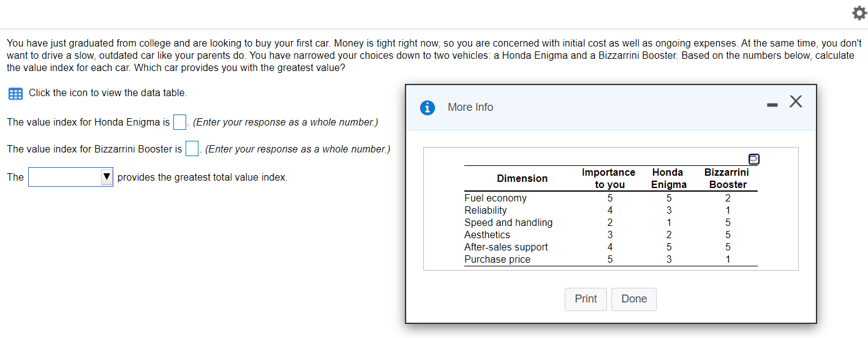This screenshot has width=868, height=338.
Task: Open the settings gear icon
Action: point(856,15)
